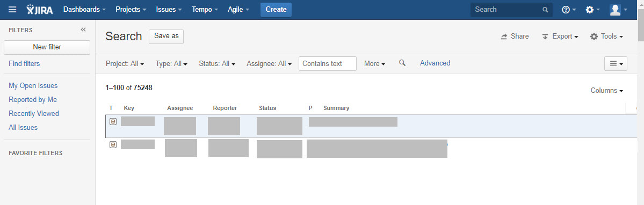Open the Projects menu
The image size is (644, 205).
[x=131, y=10]
